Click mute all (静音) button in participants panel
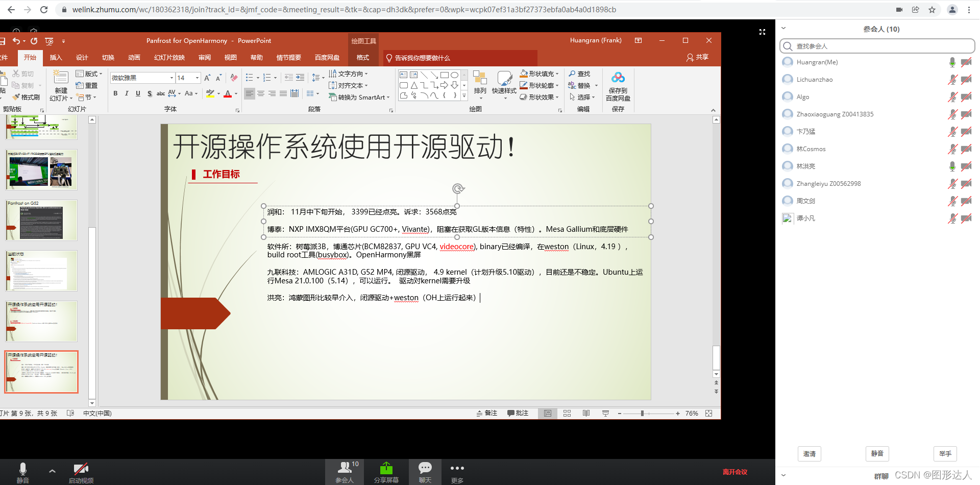Image resolution: width=980 pixels, height=485 pixels. 877,454
